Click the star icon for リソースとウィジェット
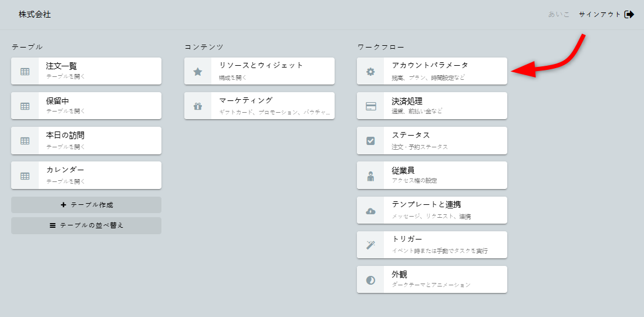This screenshot has width=644, height=317. click(198, 72)
